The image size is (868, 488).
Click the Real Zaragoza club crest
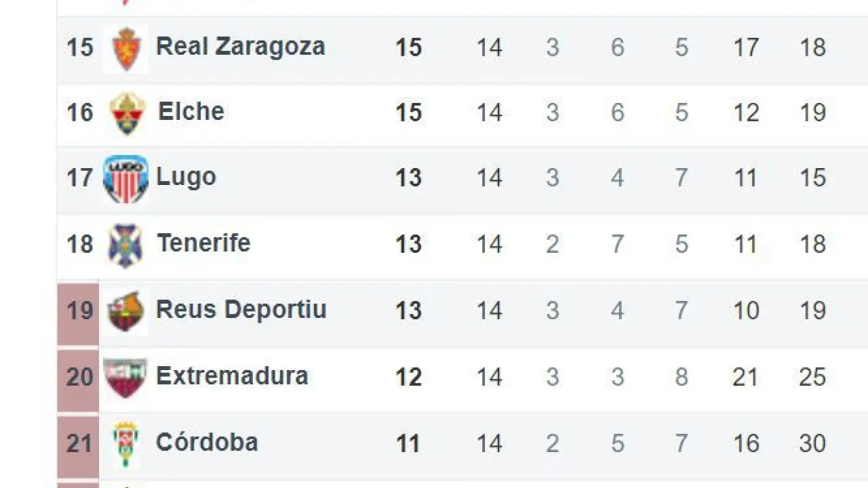[x=125, y=49]
